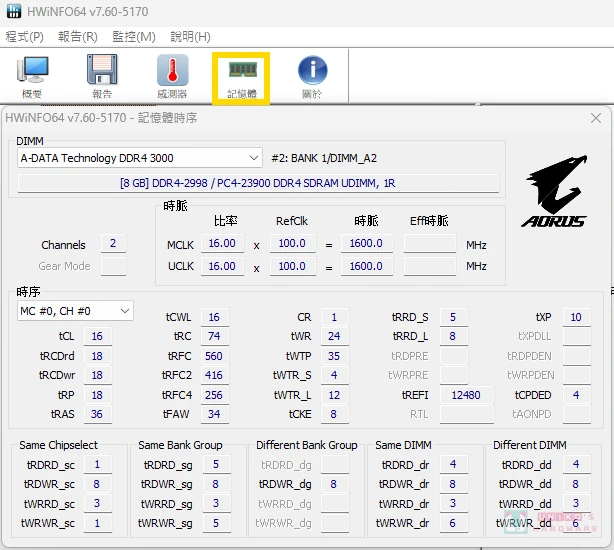Open the Program 程式(P) menu
This screenshot has width=614, height=550.
[x=24, y=37]
